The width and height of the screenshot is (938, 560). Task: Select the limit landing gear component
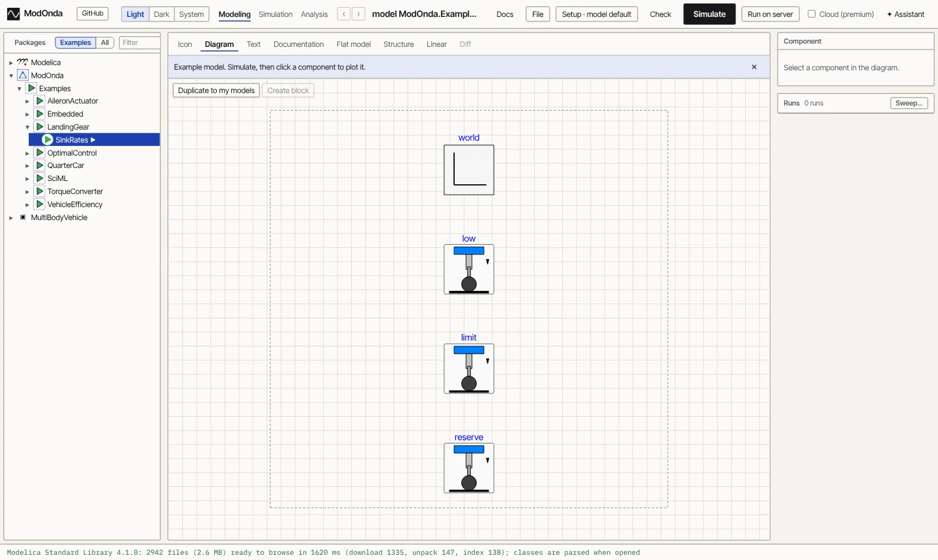[x=469, y=369]
